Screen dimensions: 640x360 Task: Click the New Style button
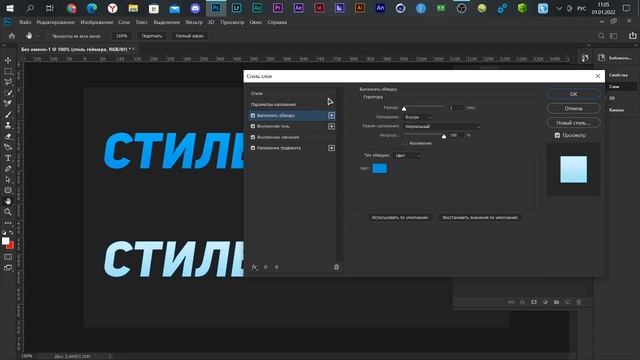[573, 123]
